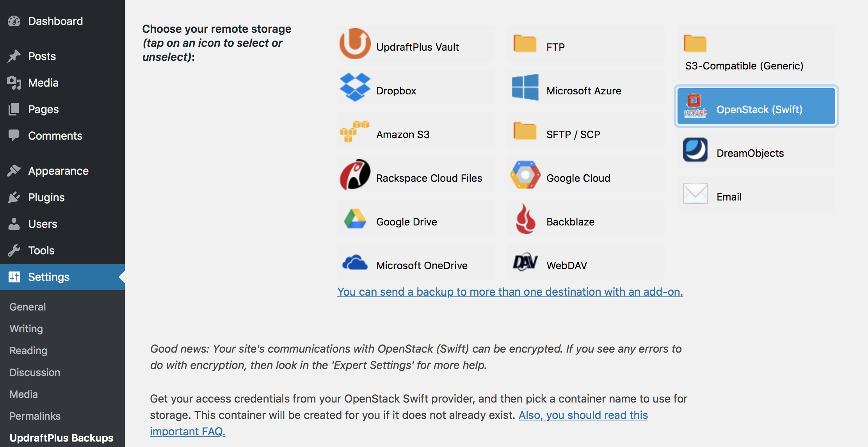The image size is (868, 447).
Task: Open the 'Also, you should read this important FAQ' link
Action: tap(583, 415)
